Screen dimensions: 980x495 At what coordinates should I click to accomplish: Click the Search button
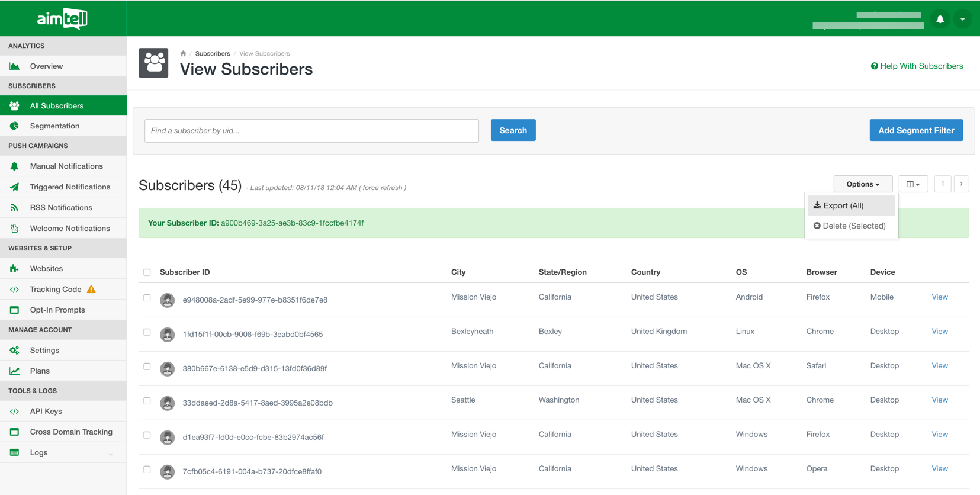click(x=513, y=130)
